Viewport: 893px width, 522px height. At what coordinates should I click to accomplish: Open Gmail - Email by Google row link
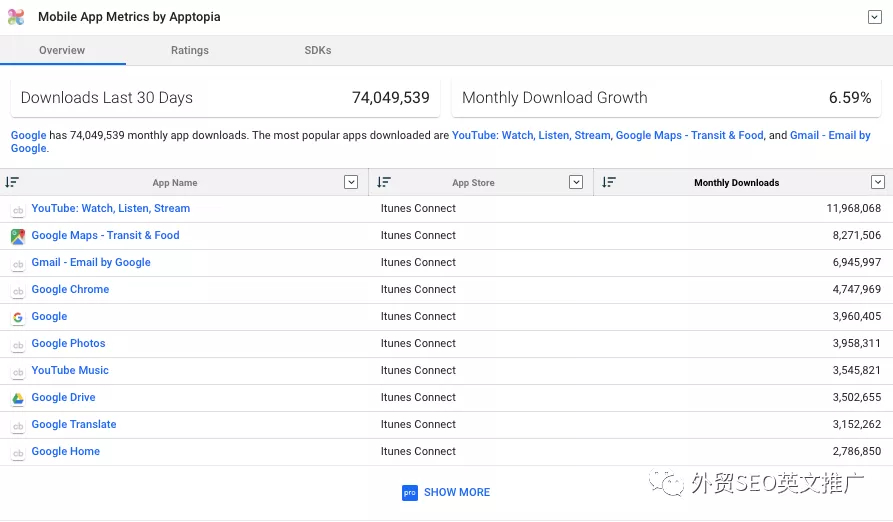point(91,262)
